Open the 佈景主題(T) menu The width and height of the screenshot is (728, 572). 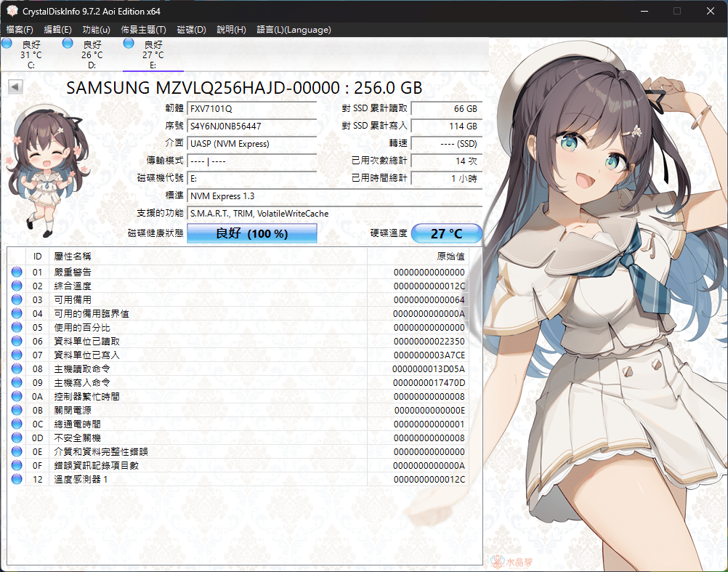coord(143,30)
